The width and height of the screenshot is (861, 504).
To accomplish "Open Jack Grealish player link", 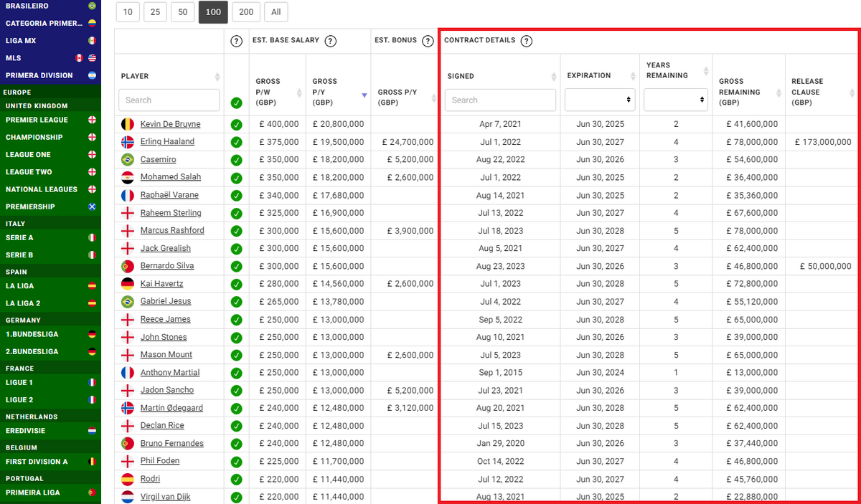I will (166, 248).
